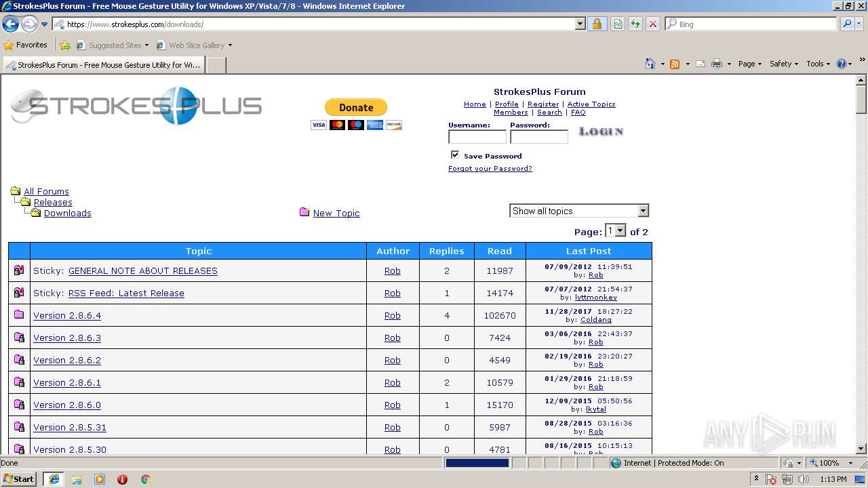The width and height of the screenshot is (868, 488).
Task: Click the Print icon in command bar
Action: pos(717,64)
